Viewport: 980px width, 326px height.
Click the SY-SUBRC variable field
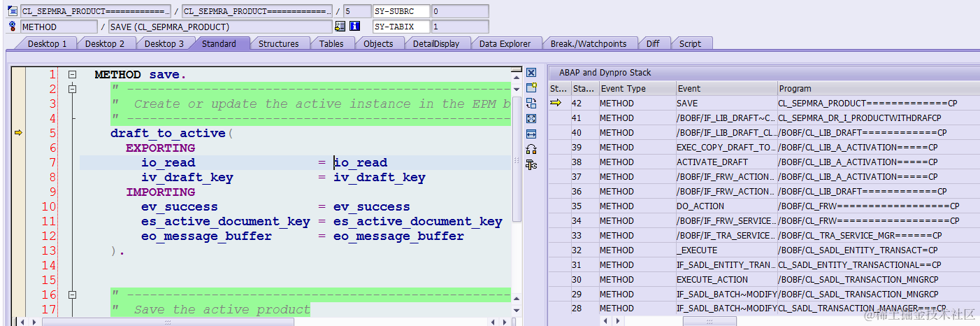click(401, 11)
